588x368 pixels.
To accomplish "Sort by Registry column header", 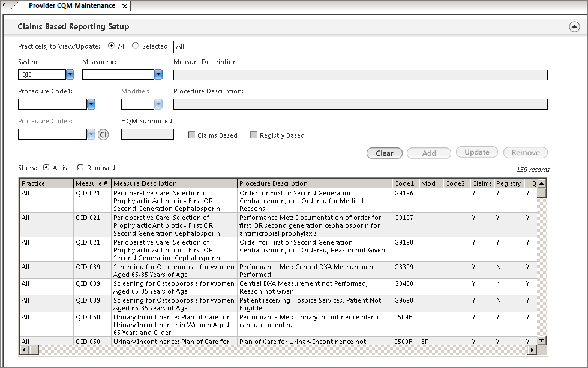I will 509,183.
